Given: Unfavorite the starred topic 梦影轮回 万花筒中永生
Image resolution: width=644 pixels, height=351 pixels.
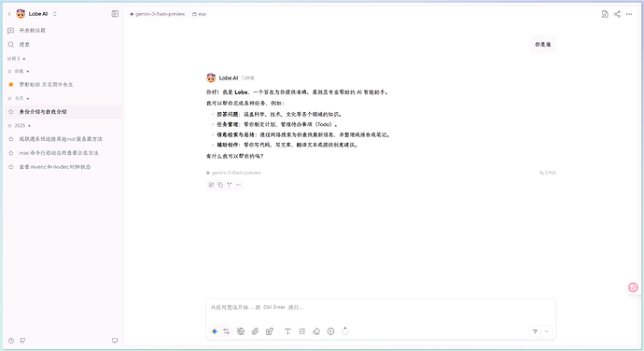Looking at the screenshot, I should pos(11,85).
